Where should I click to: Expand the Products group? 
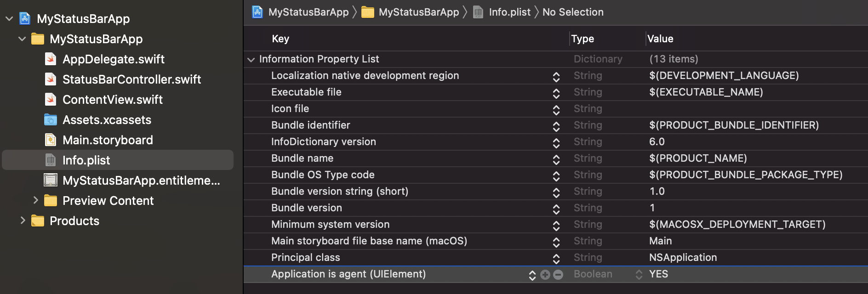click(23, 220)
